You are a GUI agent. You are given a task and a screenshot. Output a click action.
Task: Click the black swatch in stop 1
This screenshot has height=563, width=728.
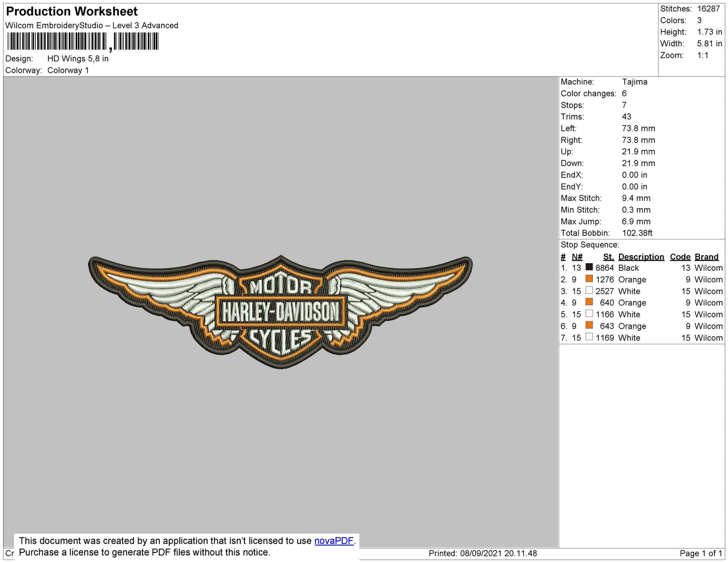tap(589, 267)
